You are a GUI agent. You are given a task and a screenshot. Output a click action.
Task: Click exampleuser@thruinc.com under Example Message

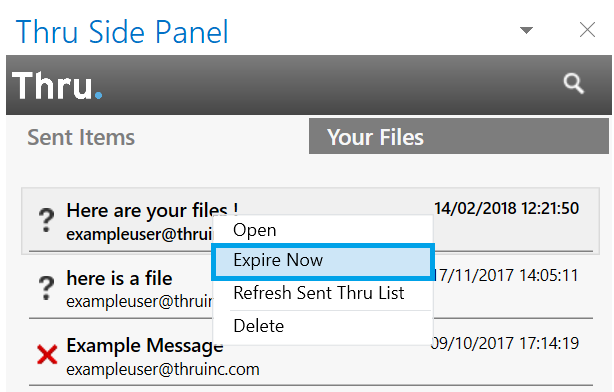click(163, 369)
